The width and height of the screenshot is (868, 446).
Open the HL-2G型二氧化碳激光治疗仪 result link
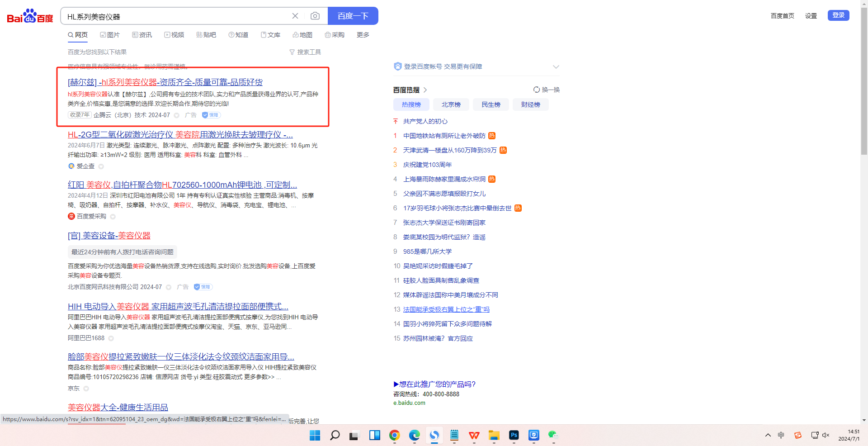tap(180, 135)
